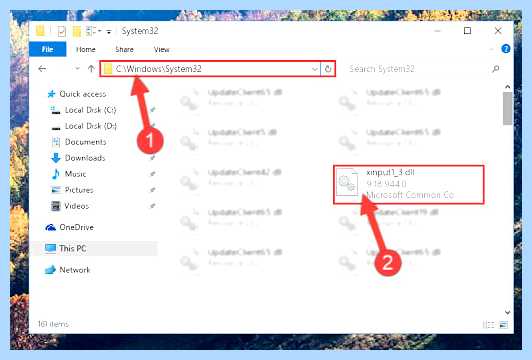Click the New folder quick access icon
The width and height of the screenshot is (532, 360).
(x=77, y=31)
